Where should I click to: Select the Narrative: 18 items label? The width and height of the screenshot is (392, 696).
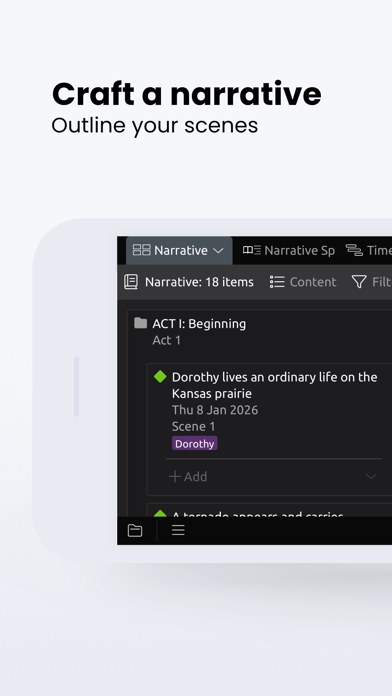pos(199,282)
